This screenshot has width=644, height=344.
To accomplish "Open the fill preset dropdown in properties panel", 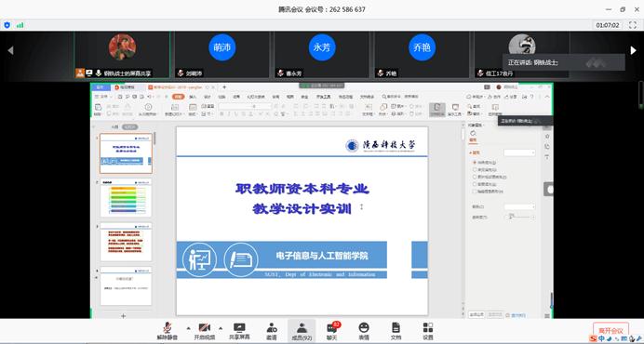I will point(519,152).
